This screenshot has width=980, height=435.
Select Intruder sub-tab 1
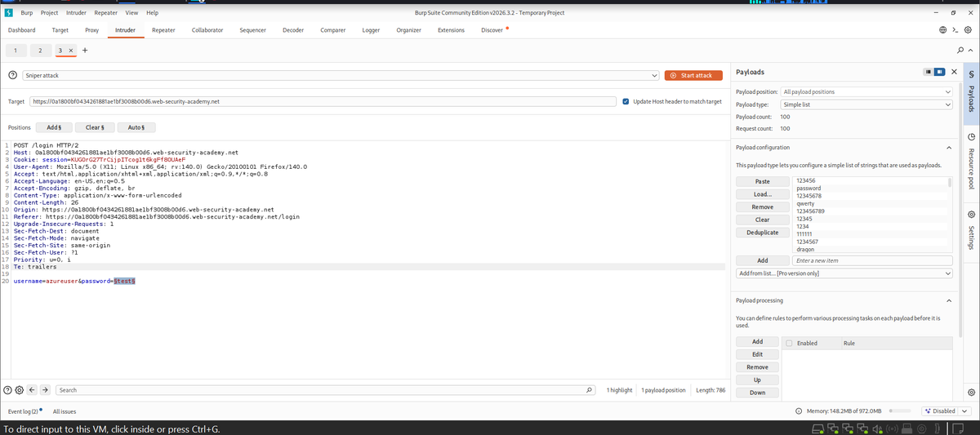click(x=16, y=51)
